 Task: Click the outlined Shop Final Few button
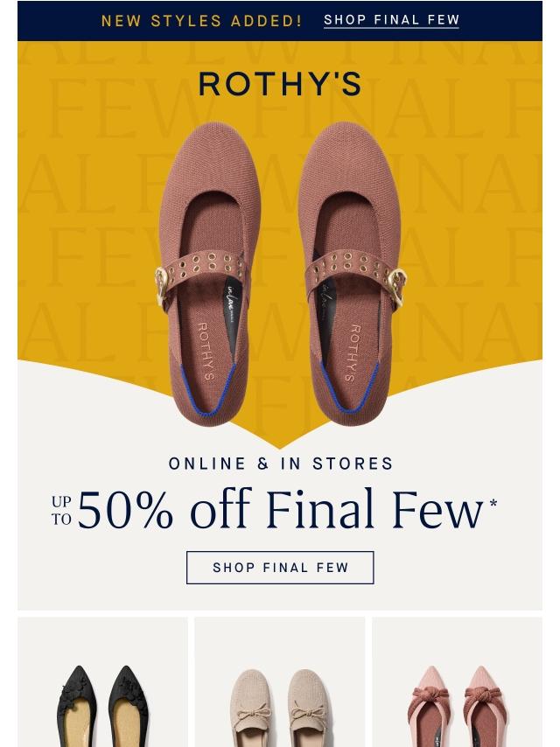[280, 568]
